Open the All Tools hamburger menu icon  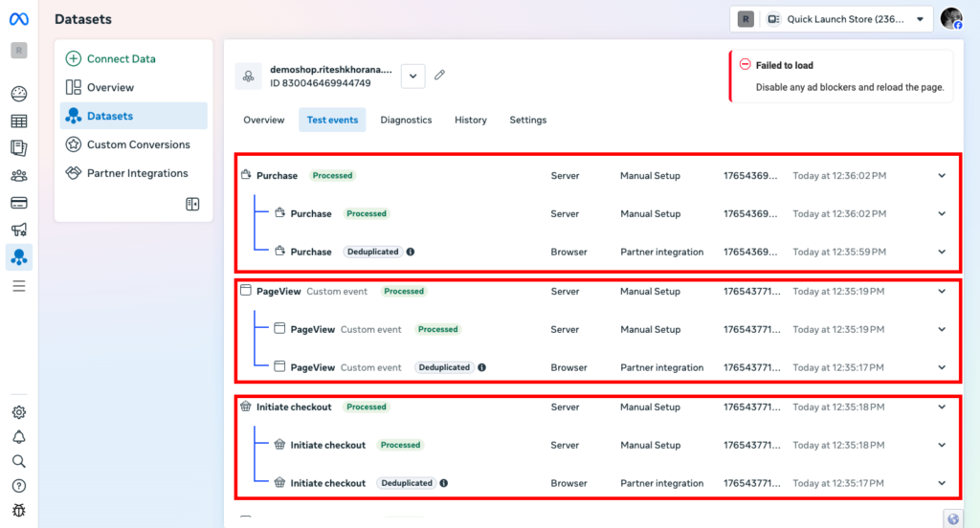point(19,286)
